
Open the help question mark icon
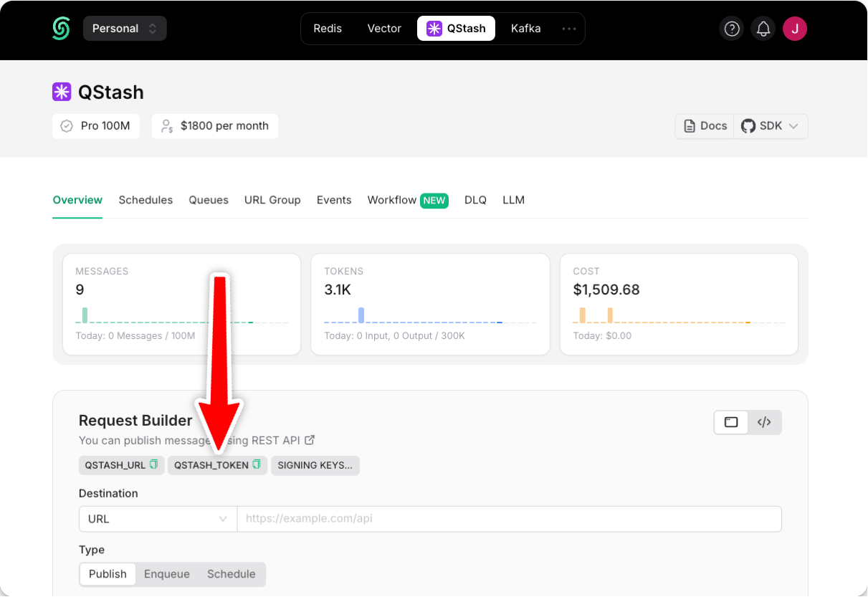point(732,29)
